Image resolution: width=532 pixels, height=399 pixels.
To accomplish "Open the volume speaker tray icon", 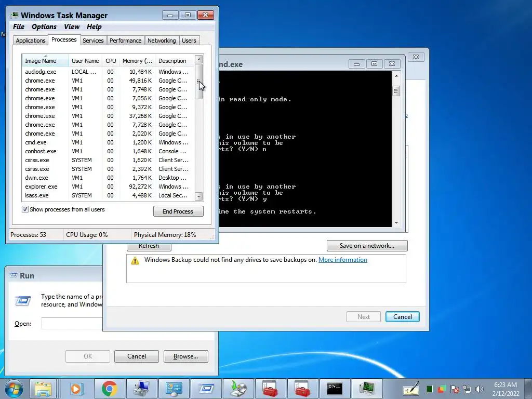I will (479, 389).
